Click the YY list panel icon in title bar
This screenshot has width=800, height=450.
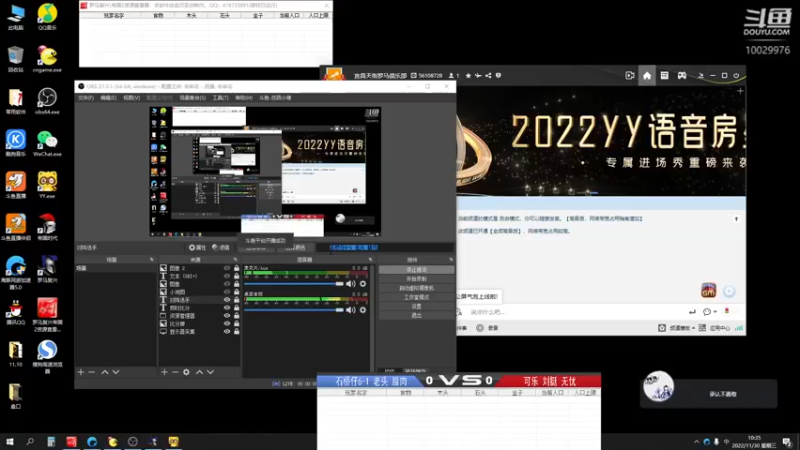(x=664, y=76)
